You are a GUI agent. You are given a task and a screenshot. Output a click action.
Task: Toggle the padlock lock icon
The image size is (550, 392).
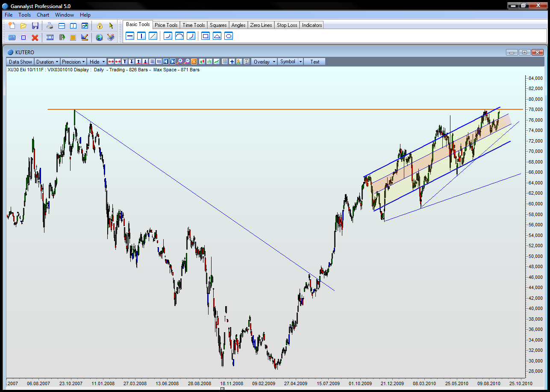[100, 26]
